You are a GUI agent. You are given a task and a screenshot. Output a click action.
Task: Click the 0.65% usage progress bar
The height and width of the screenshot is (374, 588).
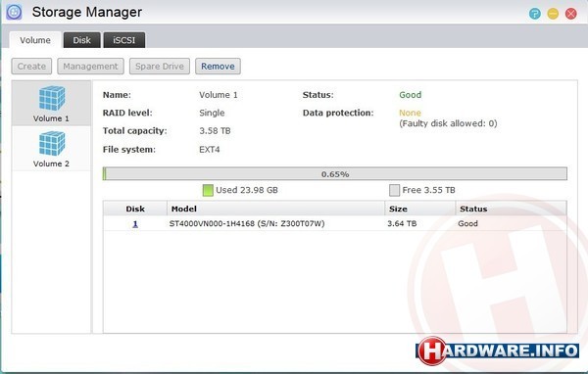[x=335, y=174]
